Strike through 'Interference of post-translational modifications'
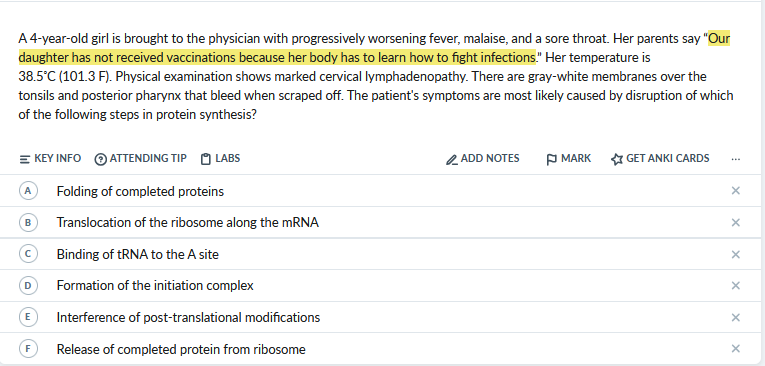Screen dimensions: 765x366 736,317
